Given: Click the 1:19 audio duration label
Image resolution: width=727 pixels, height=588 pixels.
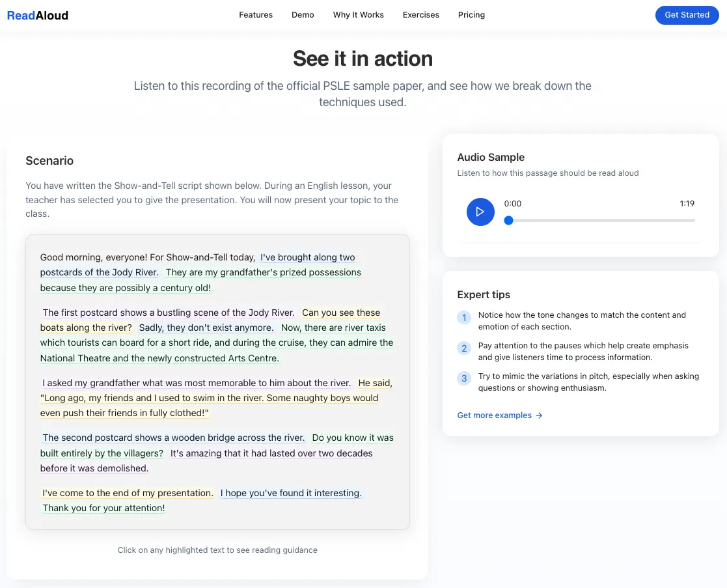Looking at the screenshot, I should (687, 204).
